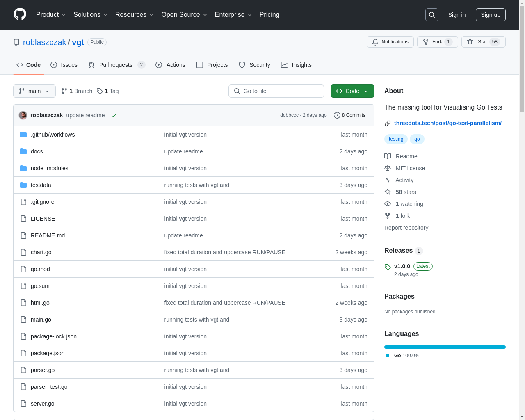The image size is (525, 420).
Task: Click the link chain icon in About
Action: tap(388, 123)
